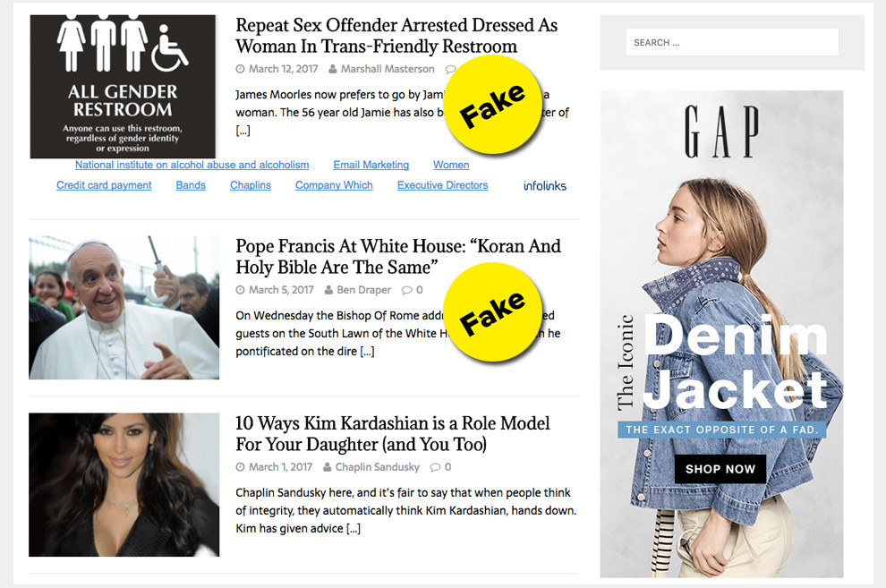Open the Pope Francis At White House headline

[397, 257]
